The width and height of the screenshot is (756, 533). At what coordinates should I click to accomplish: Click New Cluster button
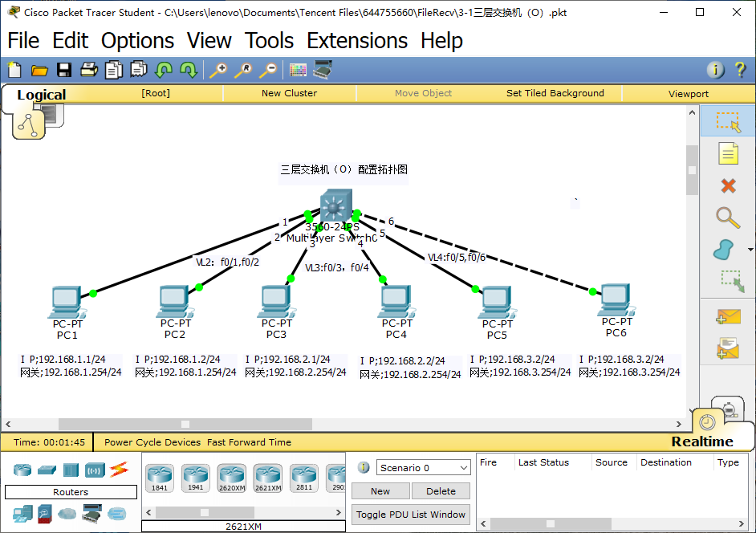click(289, 93)
